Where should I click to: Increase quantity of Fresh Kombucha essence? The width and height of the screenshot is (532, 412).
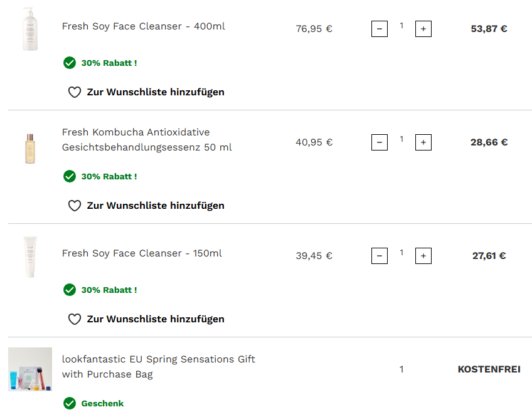pos(423,142)
